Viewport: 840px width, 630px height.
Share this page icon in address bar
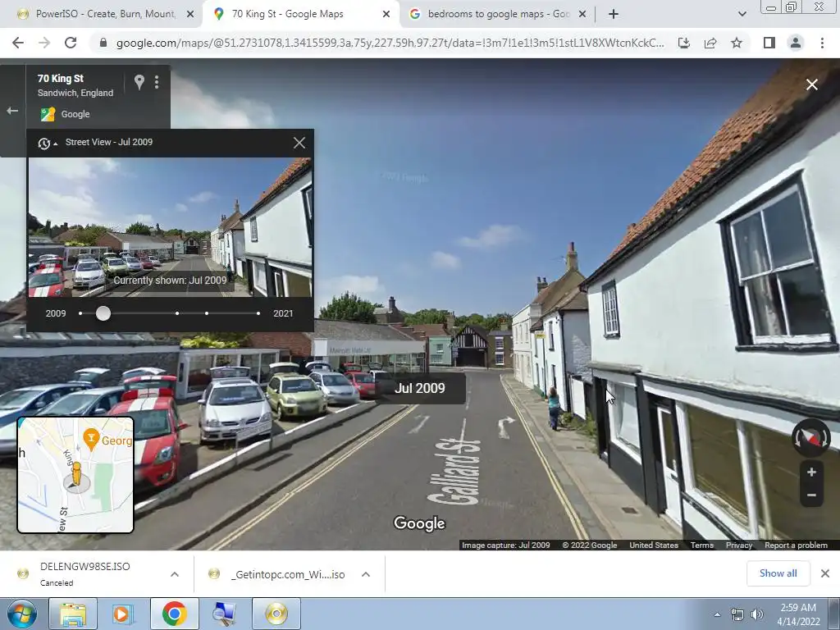click(x=710, y=43)
